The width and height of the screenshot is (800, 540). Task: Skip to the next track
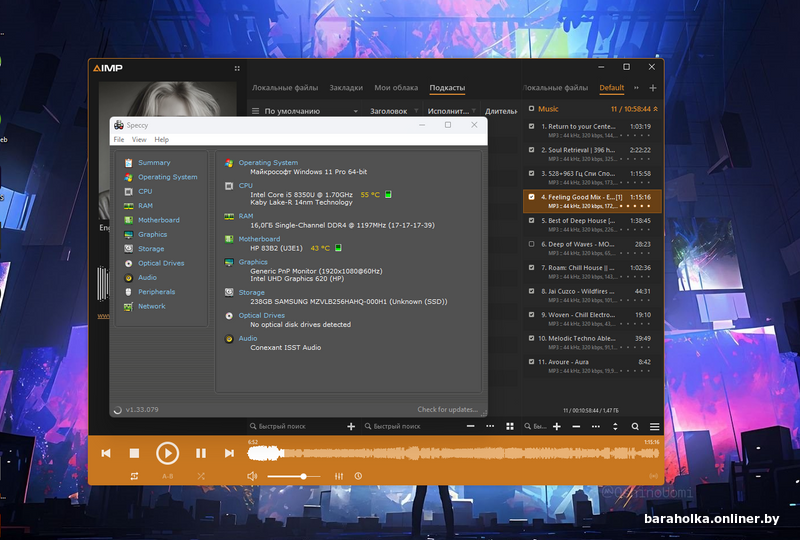pos(229,453)
